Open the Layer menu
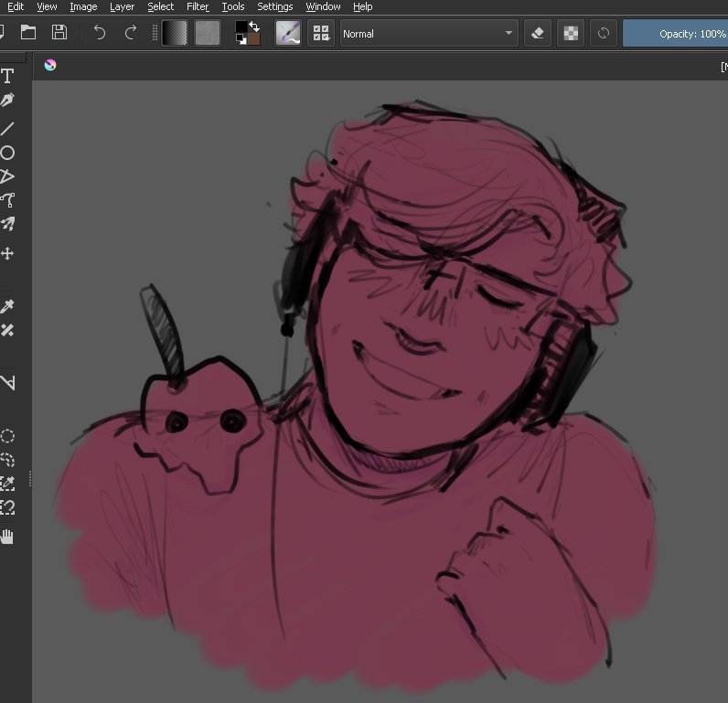The image size is (728, 703). [x=122, y=6]
